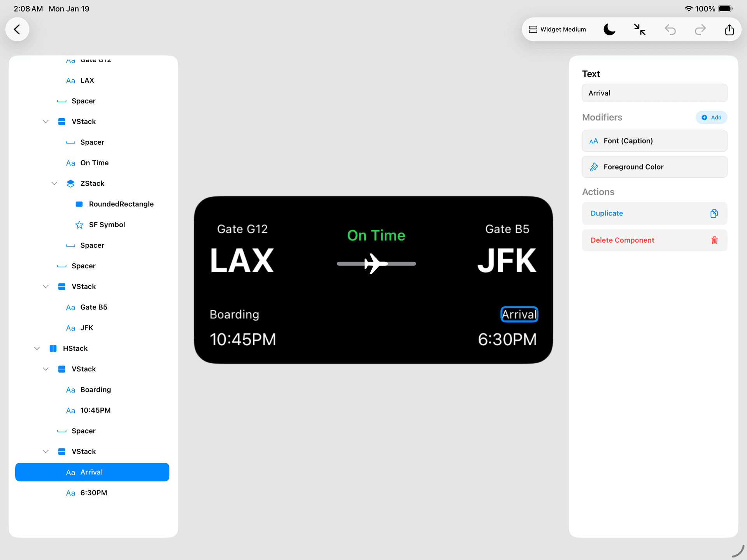Go back with the chevron button
This screenshot has height=560, width=747.
coord(17,30)
